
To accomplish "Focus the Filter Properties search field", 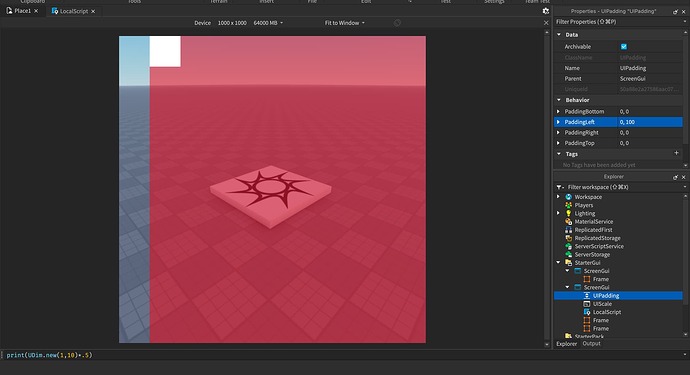I will (x=617, y=22).
